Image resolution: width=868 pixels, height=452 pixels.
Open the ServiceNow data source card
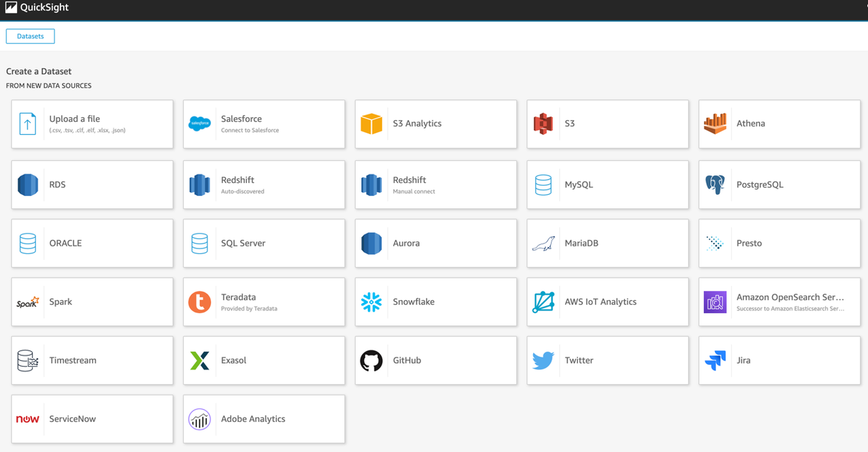pos(92,419)
